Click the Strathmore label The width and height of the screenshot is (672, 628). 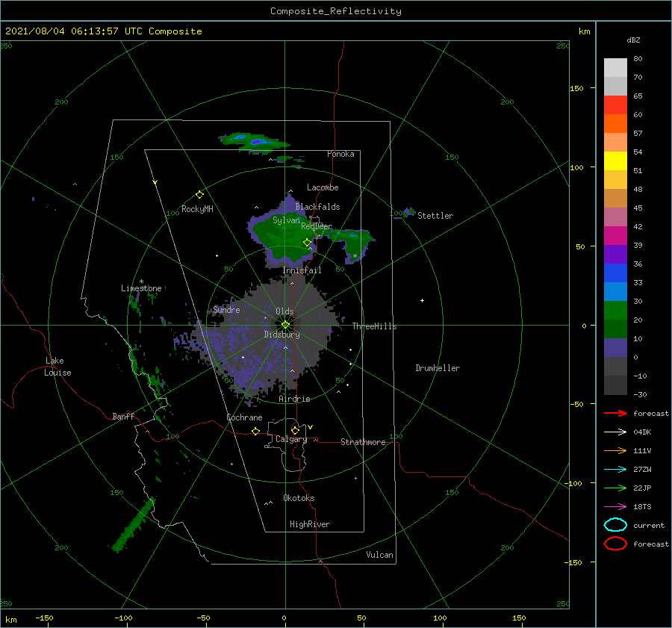[363, 442]
